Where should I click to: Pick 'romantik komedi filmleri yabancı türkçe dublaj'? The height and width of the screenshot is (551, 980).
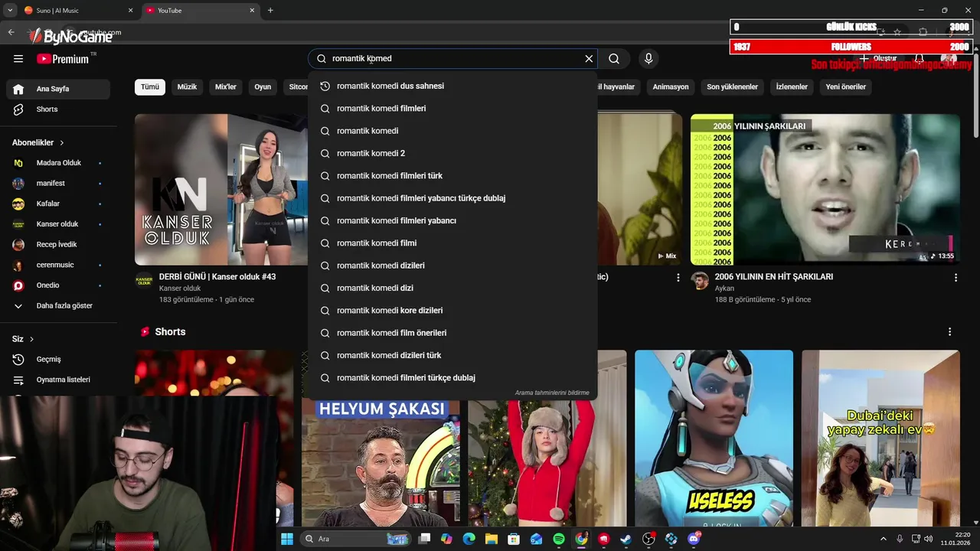pyautogui.click(x=452, y=198)
